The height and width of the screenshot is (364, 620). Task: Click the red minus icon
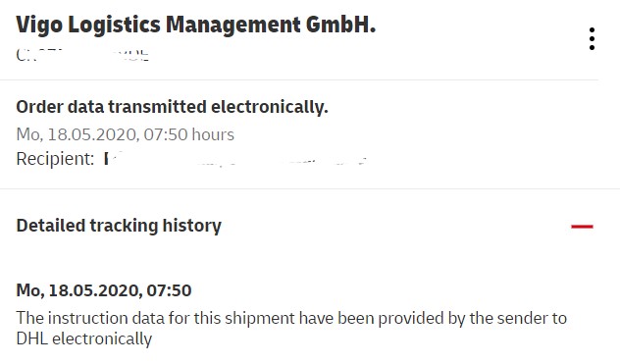pos(582,227)
